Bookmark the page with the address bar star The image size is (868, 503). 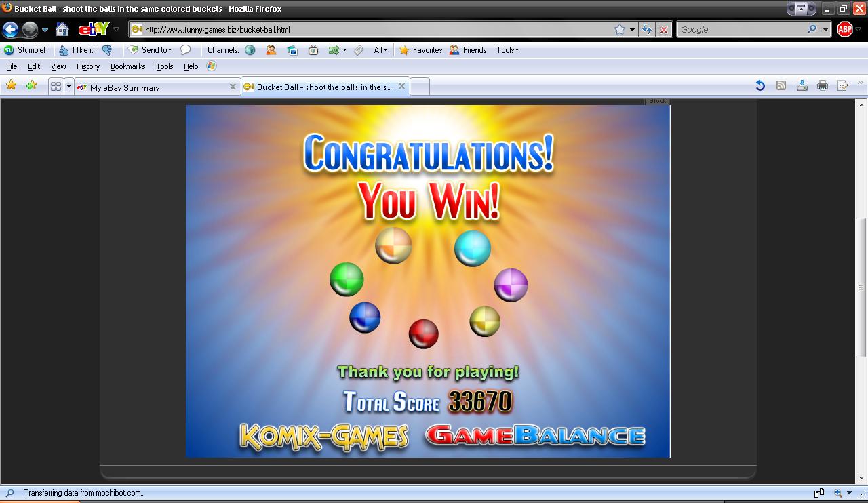[619, 29]
